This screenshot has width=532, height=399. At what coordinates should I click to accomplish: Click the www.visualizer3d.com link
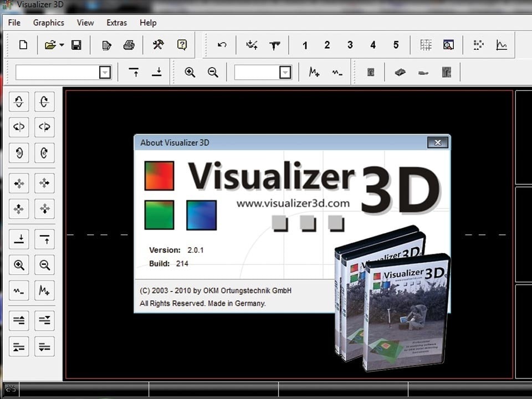293,203
